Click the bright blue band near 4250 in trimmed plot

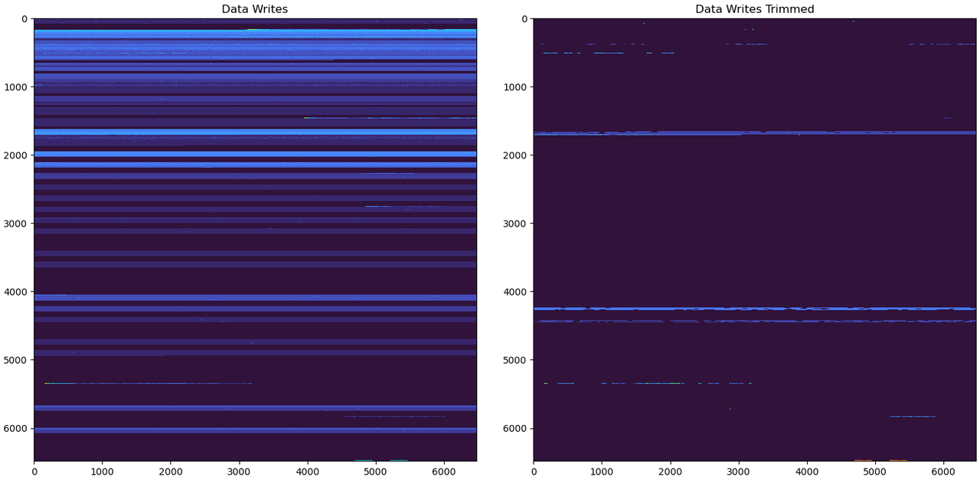754,309
